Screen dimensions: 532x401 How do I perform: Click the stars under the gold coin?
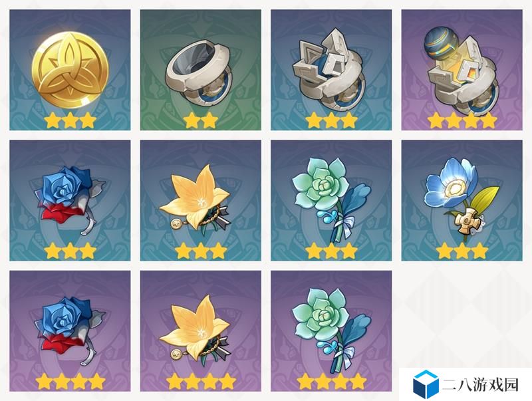pos(70,120)
